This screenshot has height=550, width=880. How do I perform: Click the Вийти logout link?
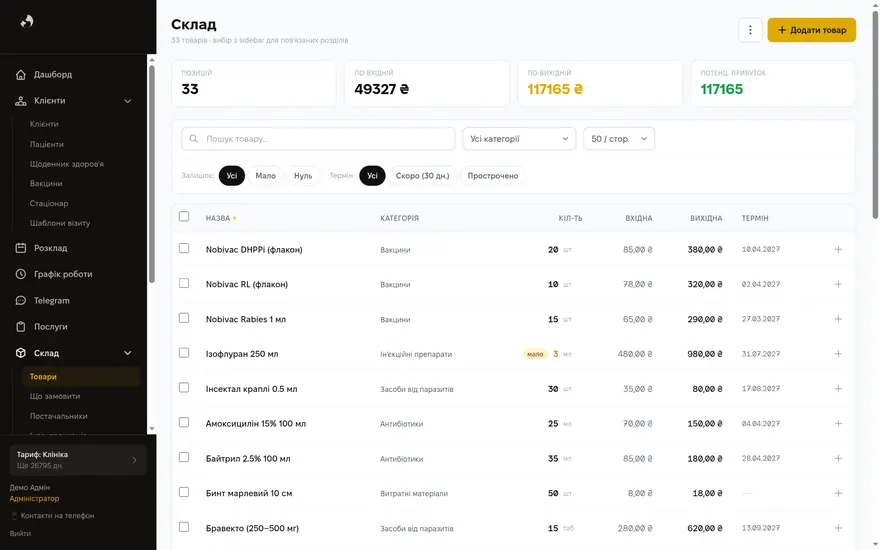click(20, 534)
